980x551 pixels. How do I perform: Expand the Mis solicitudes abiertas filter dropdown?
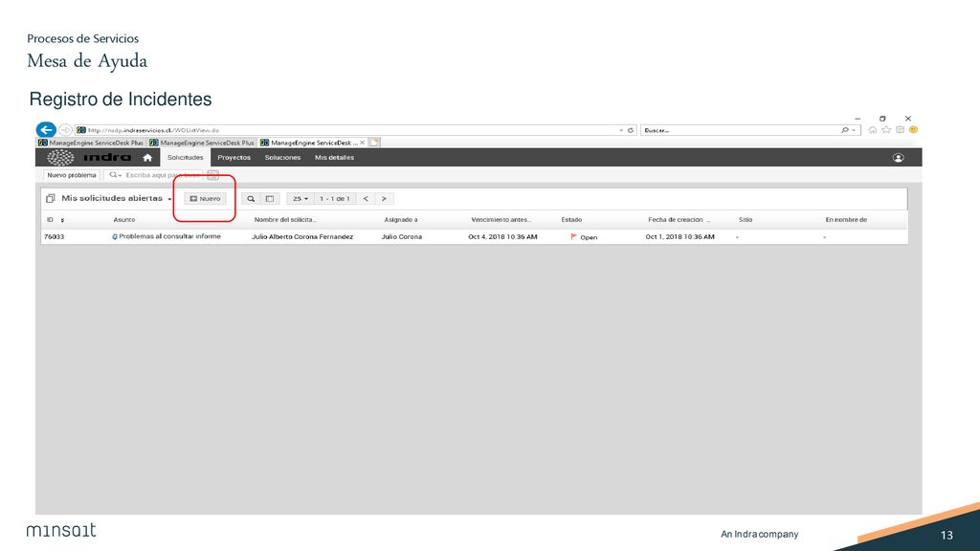(x=169, y=199)
